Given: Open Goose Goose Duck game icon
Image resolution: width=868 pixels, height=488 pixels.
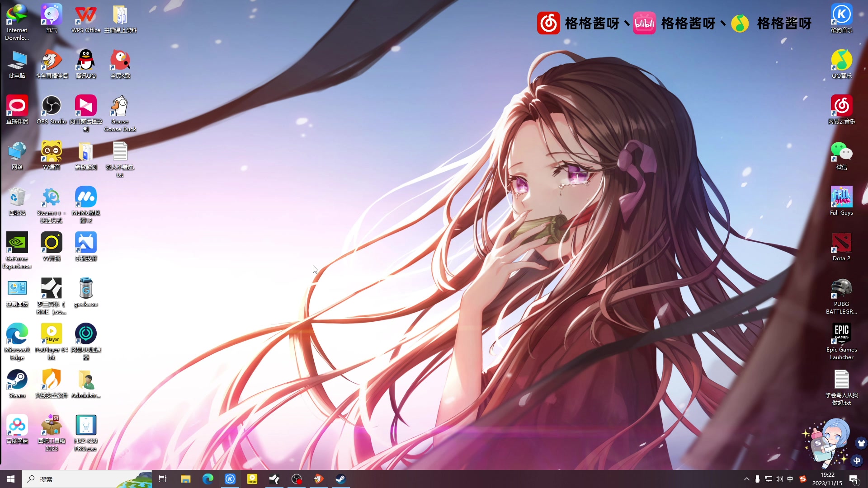Looking at the screenshot, I should [x=120, y=113].
